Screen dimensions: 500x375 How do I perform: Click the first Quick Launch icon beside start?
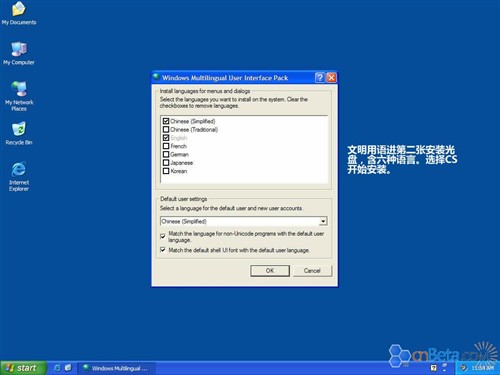click(x=57, y=368)
